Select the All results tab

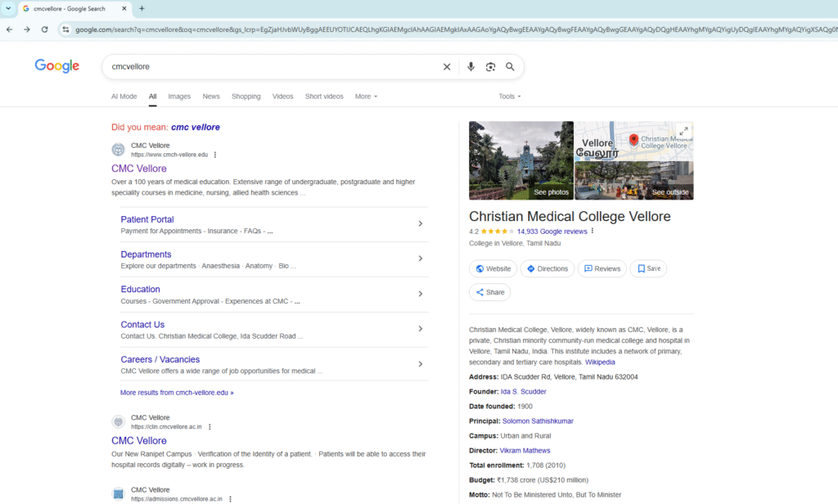152,97
